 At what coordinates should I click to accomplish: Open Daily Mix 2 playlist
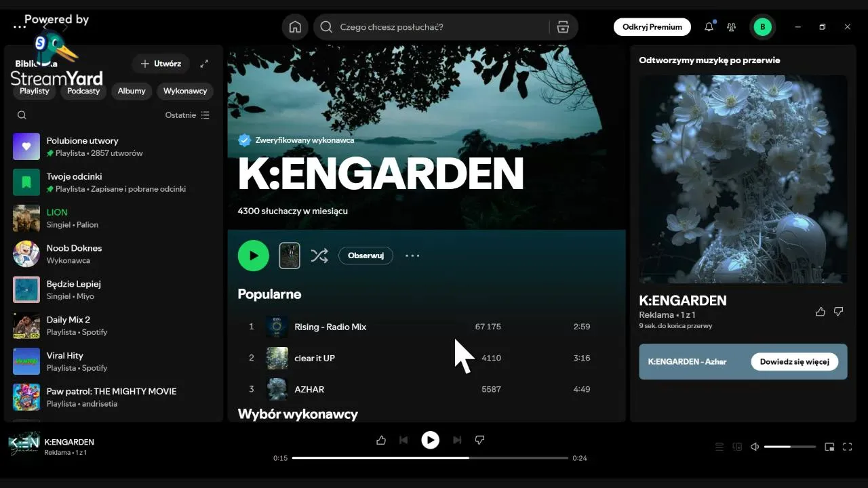[x=113, y=325]
